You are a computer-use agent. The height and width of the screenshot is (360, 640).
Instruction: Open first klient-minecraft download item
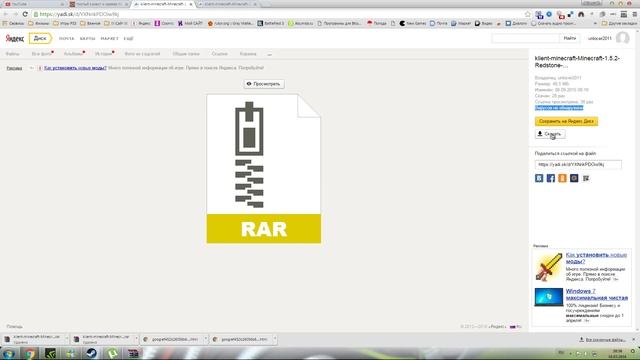point(33,339)
